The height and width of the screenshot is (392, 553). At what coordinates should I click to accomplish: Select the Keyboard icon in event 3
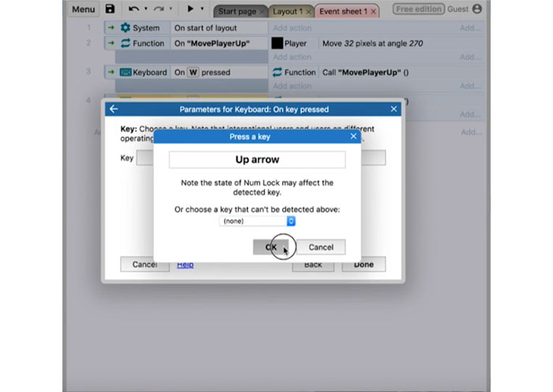tap(125, 72)
